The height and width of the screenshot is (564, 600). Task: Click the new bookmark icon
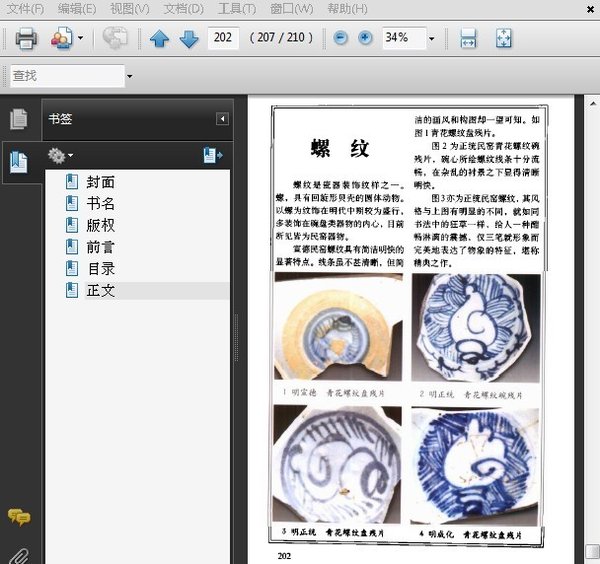coord(213,155)
